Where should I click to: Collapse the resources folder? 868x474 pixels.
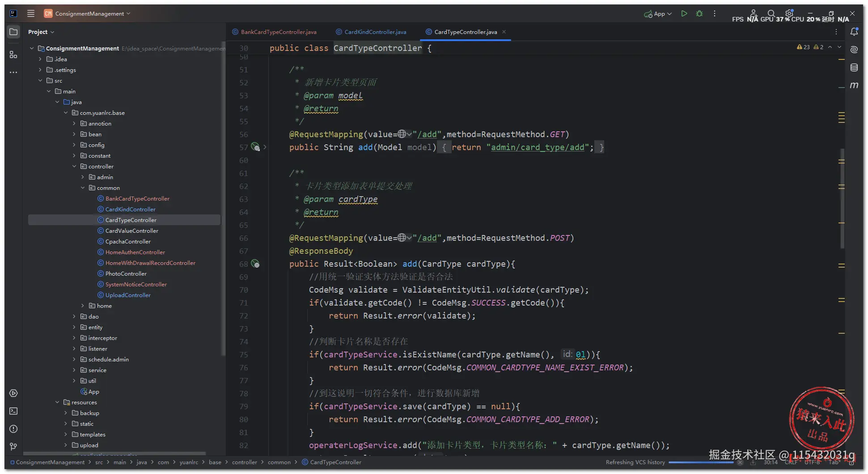[57, 402]
